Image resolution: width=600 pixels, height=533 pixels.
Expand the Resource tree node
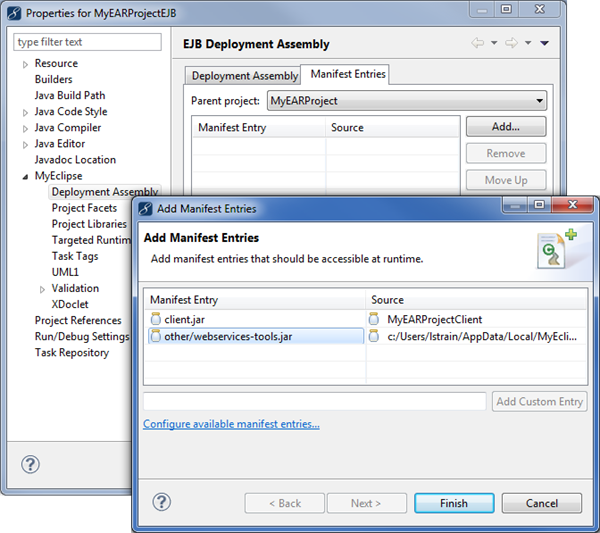26,64
